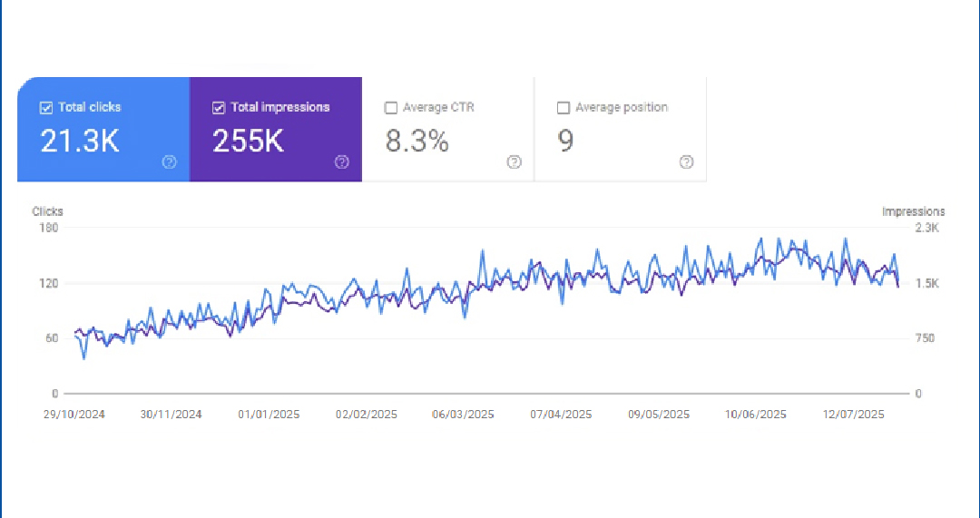Screen dimensions: 980x518
Task: Click the 10/06/2025 axis date
Action: [755, 415]
